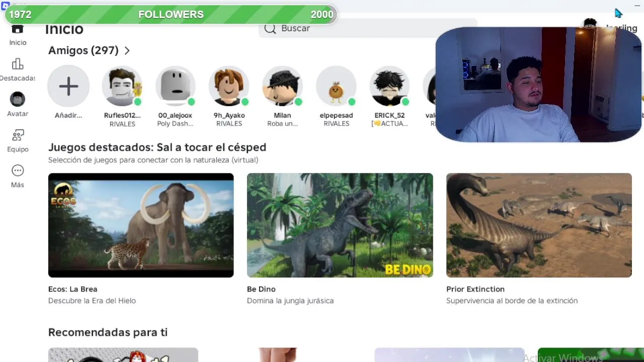Click the Prior Extinction title text
The height and width of the screenshot is (362, 644).
coord(475,289)
